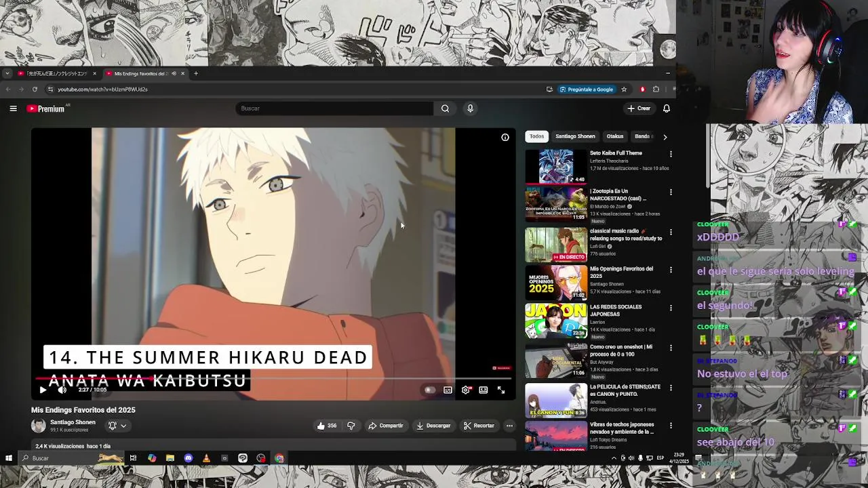The width and height of the screenshot is (868, 488).
Task: Open options menu for Seto Kaiba Full Theme
Action: point(671,154)
